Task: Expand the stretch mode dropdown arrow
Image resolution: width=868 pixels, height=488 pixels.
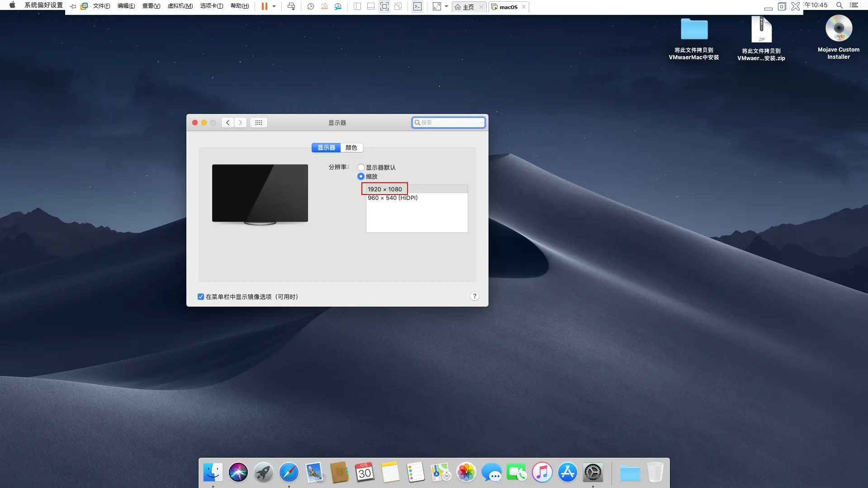Action: (446, 6)
